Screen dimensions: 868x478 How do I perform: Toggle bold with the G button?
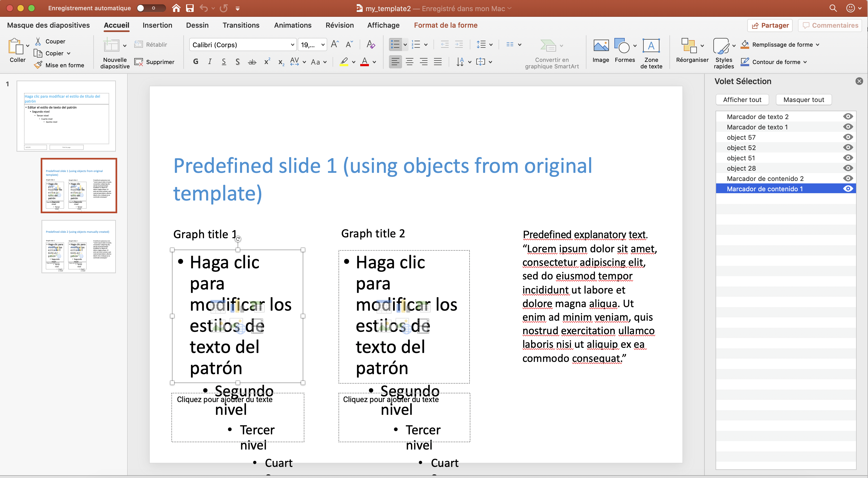195,61
